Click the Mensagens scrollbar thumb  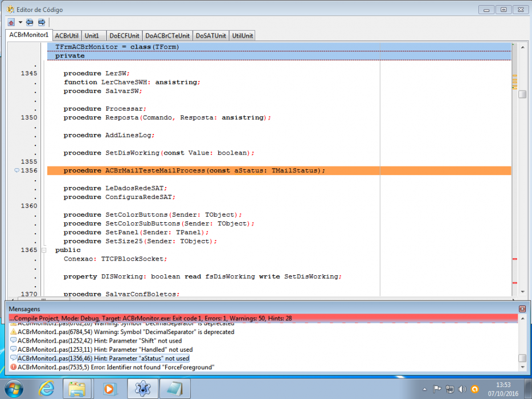(x=522, y=359)
